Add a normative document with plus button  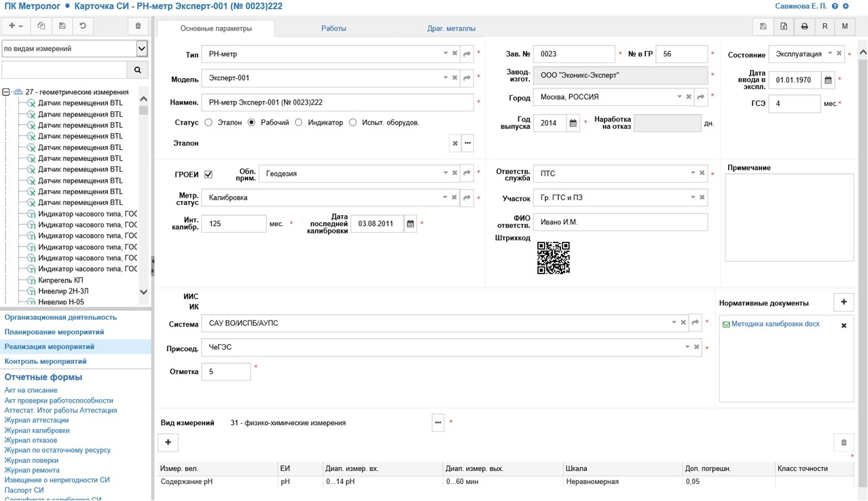(844, 302)
